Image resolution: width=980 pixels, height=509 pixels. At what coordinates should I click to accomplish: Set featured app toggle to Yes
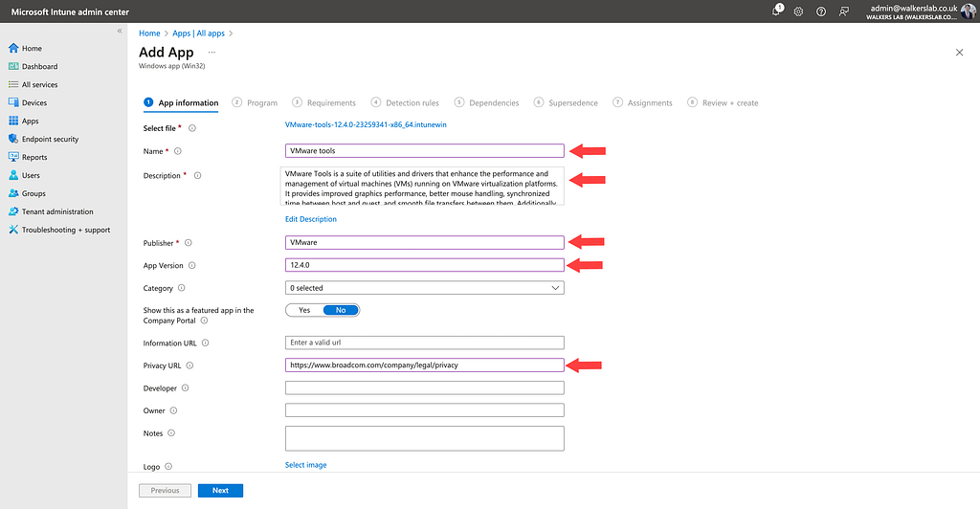(304, 310)
